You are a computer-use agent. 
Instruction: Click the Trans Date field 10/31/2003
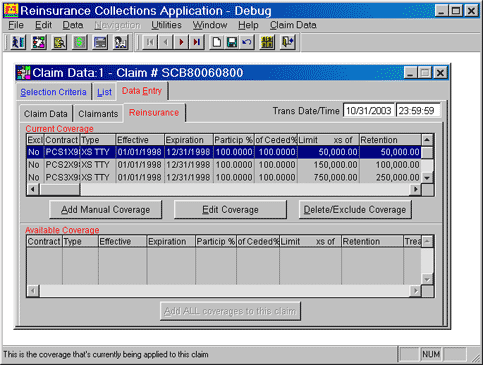(x=369, y=111)
